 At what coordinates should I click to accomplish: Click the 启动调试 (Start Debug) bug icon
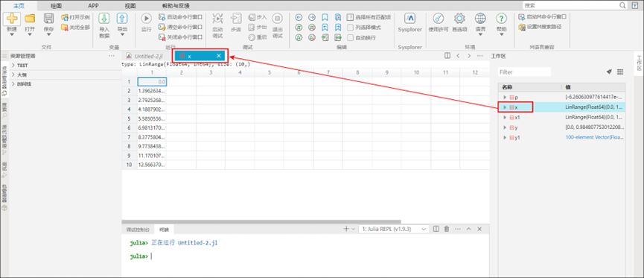pyautogui.click(x=217, y=19)
